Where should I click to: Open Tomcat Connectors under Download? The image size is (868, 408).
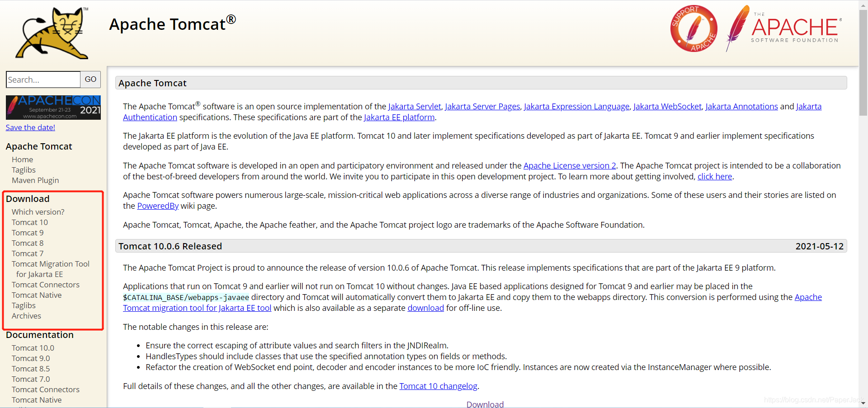(x=46, y=285)
